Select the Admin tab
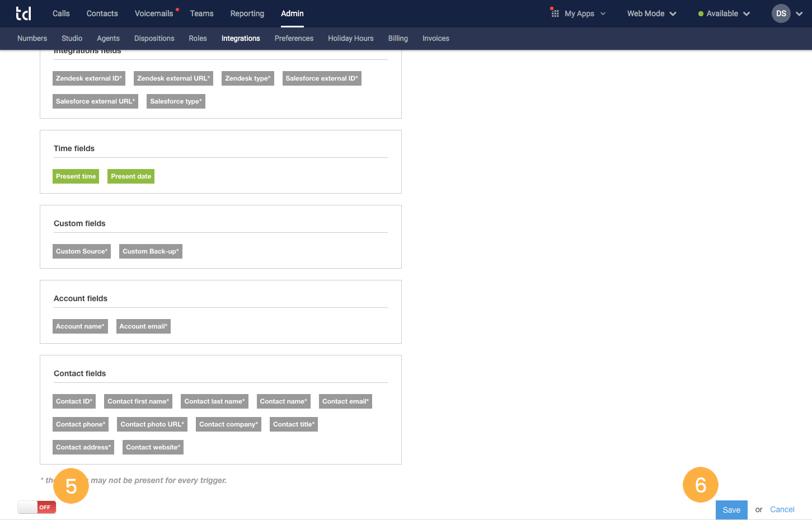 click(292, 13)
